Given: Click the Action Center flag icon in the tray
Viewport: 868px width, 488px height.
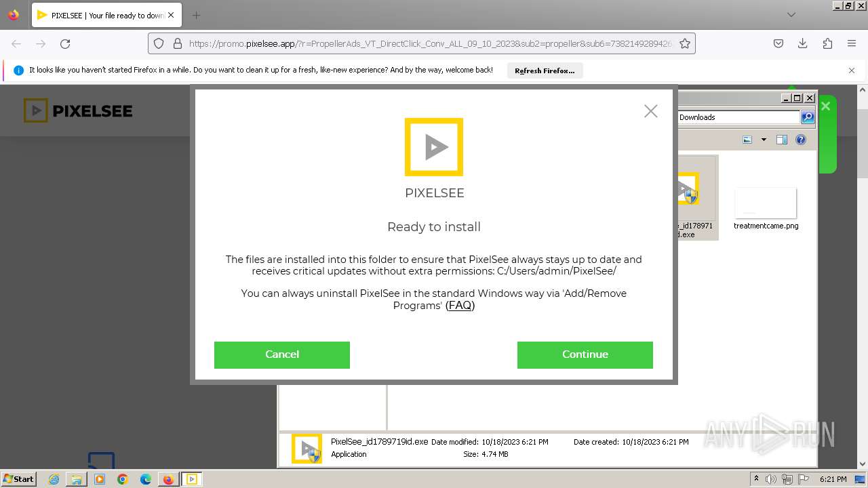Looking at the screenshot, I should 803,479.
